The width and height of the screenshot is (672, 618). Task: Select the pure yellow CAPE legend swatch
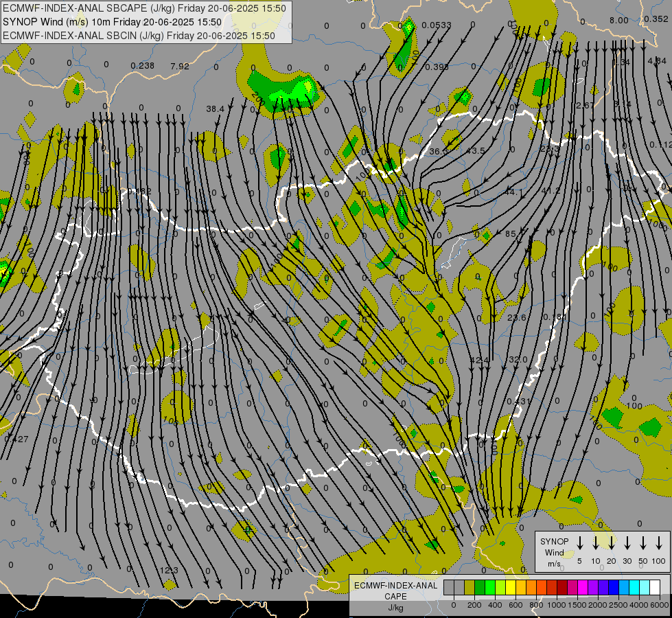pyautogui.click(x=511, y=588)
